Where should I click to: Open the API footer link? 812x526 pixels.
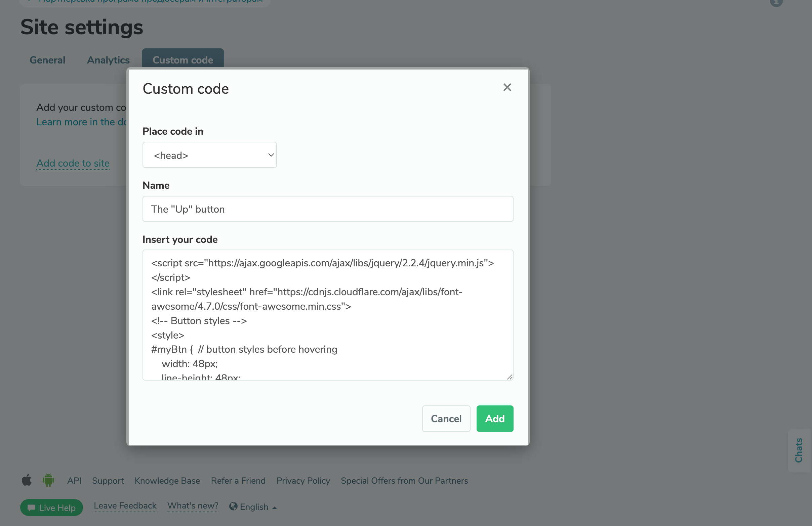click(x=74, y=481)
